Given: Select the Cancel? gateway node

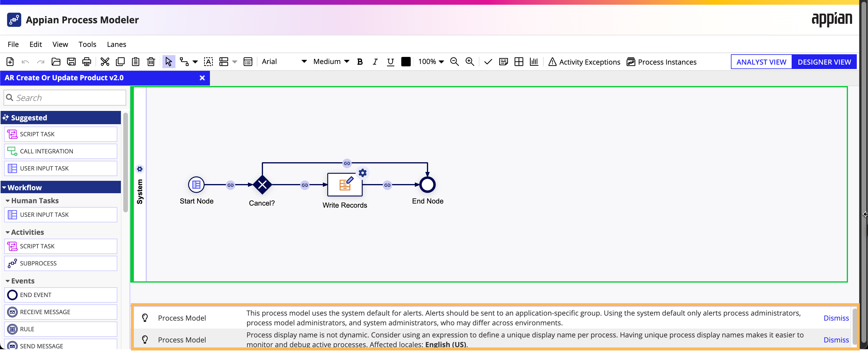Looking at the screenshot, I should click(x=262, y=185).
